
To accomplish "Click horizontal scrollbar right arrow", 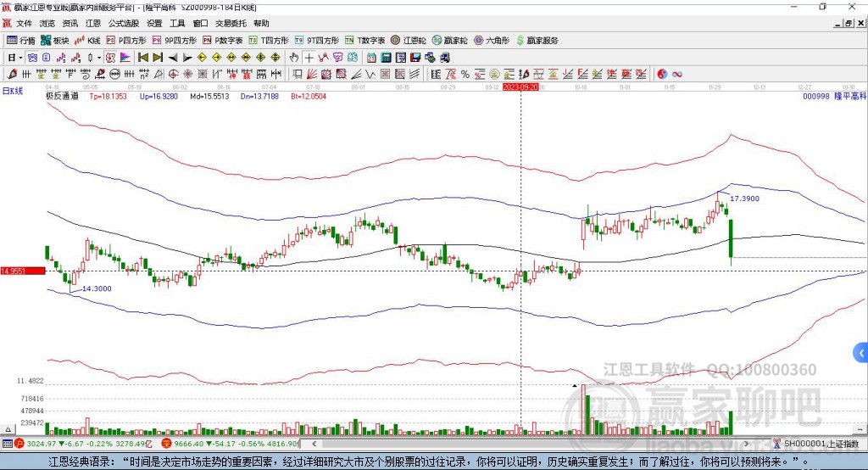I will click(x=746, y=444).
